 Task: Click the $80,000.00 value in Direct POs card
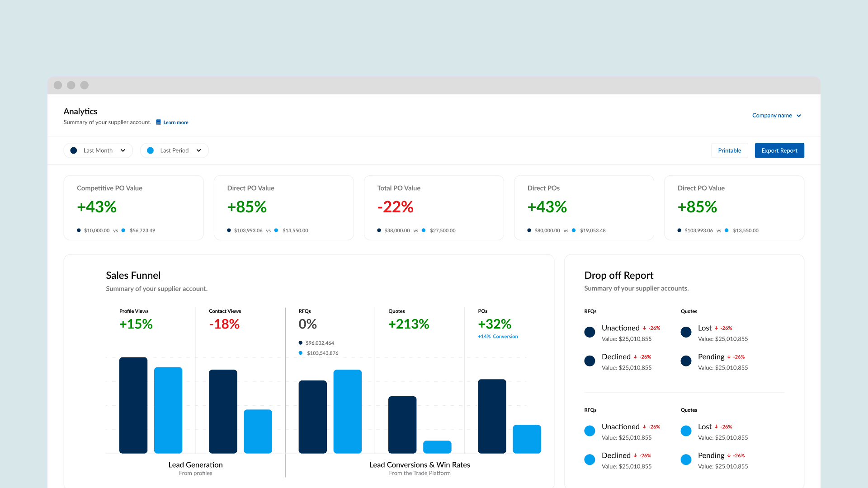point(547,230)
